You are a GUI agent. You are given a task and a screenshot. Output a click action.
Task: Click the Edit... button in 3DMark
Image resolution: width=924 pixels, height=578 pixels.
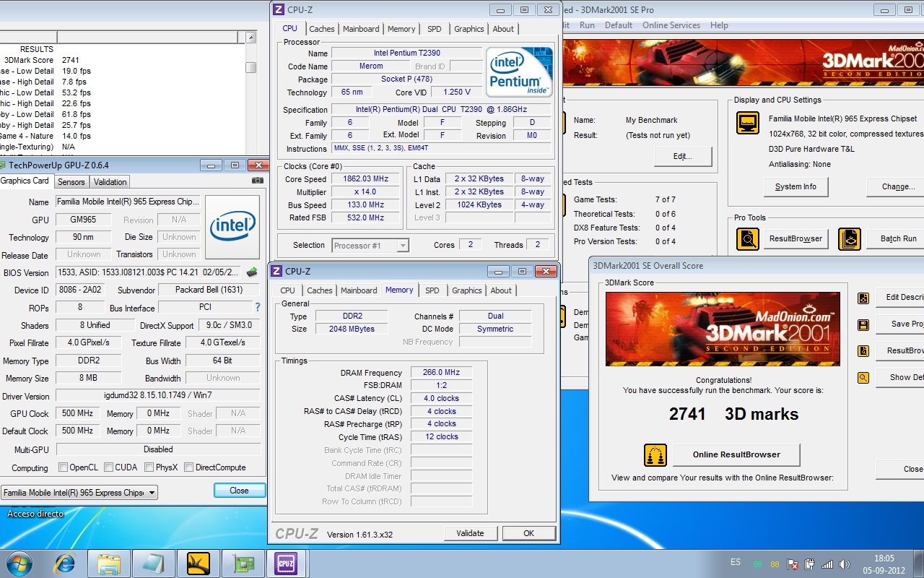(x=683, y=156)
